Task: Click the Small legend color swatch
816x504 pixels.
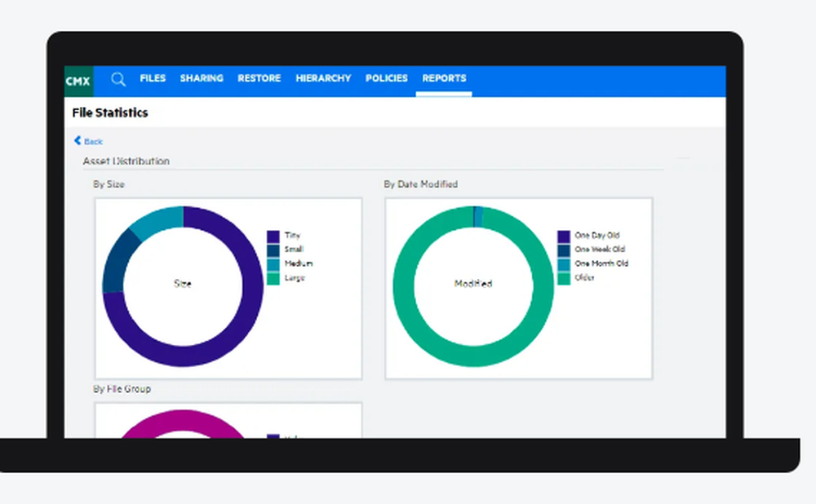Action: (273, 250)
